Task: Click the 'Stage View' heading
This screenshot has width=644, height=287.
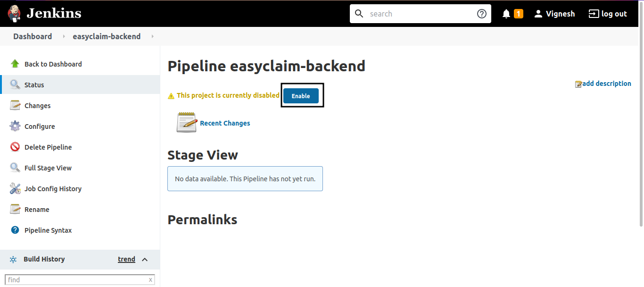Action: click(x=203, y=155)
